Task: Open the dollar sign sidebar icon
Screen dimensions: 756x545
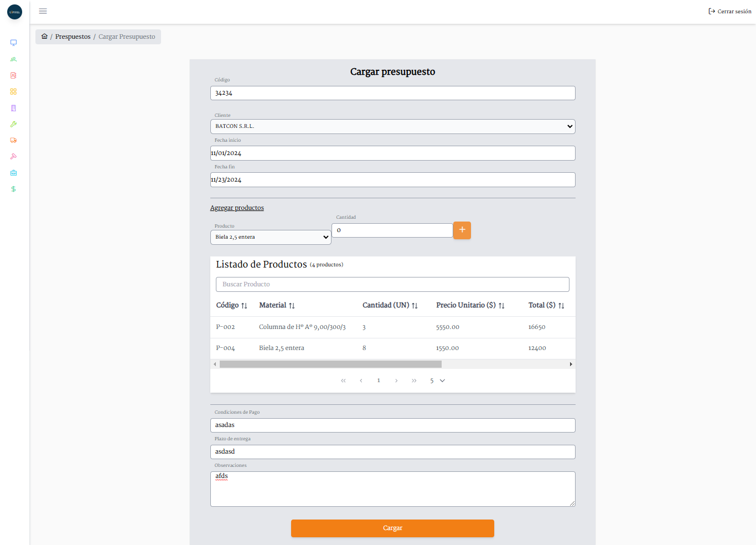Action: [13, 189]
